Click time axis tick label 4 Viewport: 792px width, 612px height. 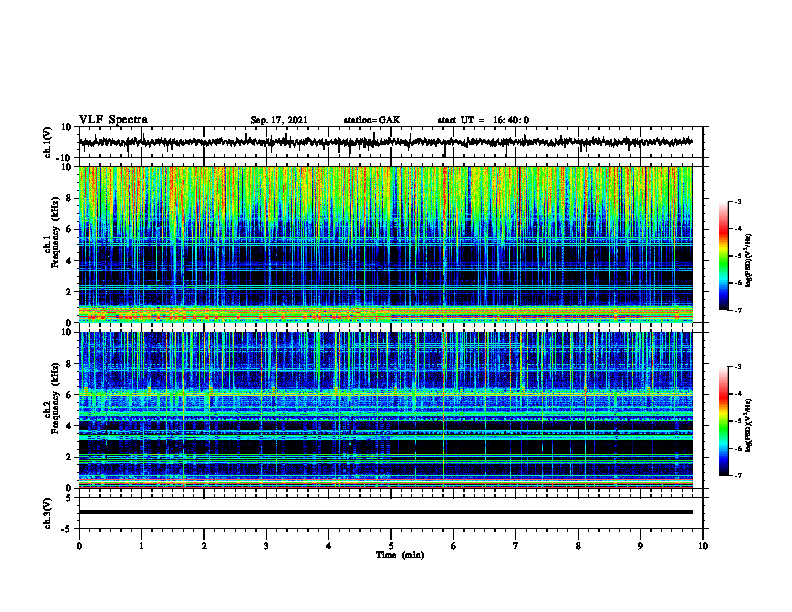pyautogui.click(x=329, y=546)
